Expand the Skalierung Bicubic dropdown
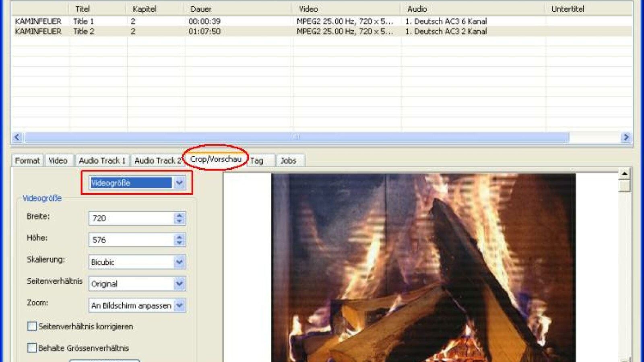Screen dimensions: 644x362 [x=179, y=262]
